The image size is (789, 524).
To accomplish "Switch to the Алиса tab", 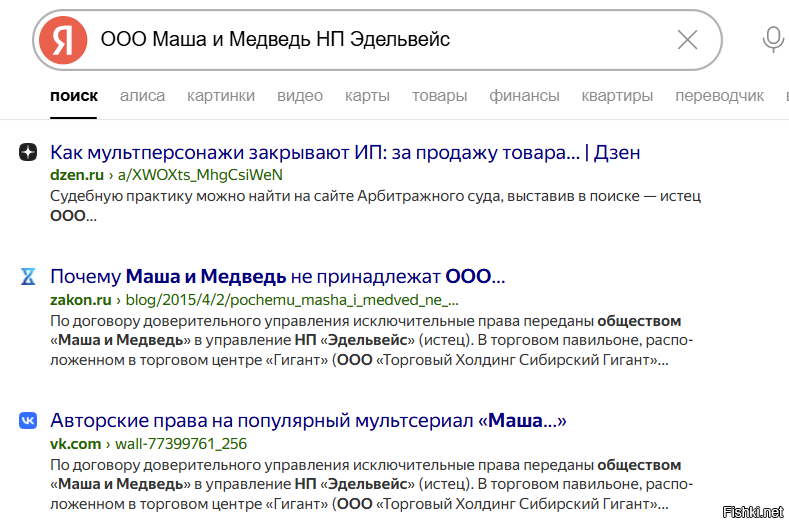I will pos(142,96).
